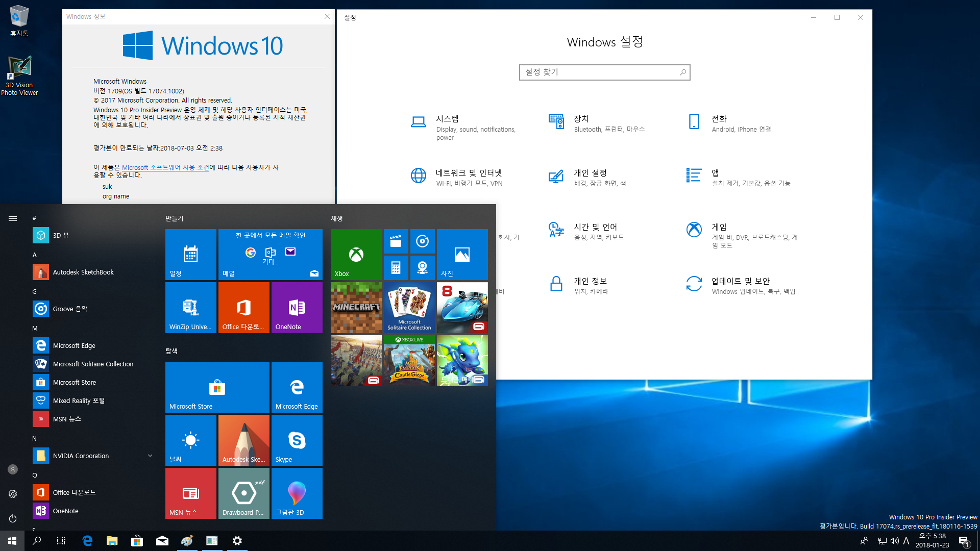Screen dimensions: 980x551
Task: Open the Camera small tile
Action: tap(423, 268)
